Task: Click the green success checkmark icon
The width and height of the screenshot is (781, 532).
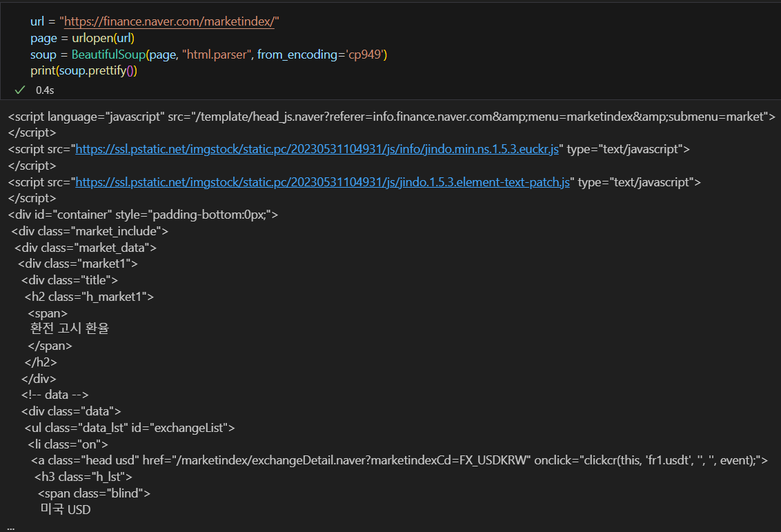Action: [x=20, y=90]
